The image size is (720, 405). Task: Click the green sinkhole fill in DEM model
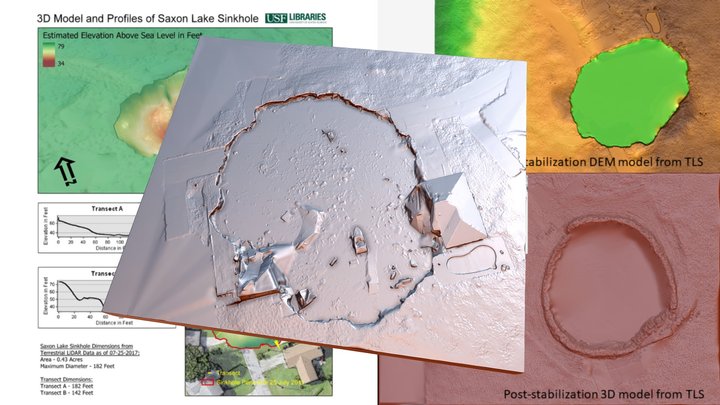[x=630, y=93]
